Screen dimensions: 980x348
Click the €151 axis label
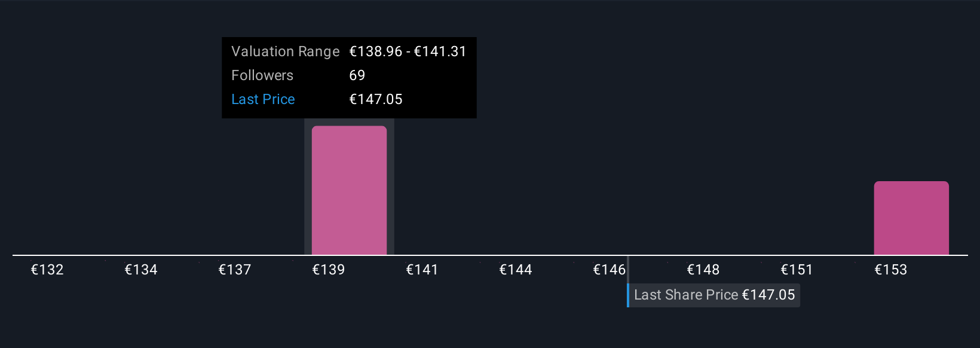click(797, 270)
